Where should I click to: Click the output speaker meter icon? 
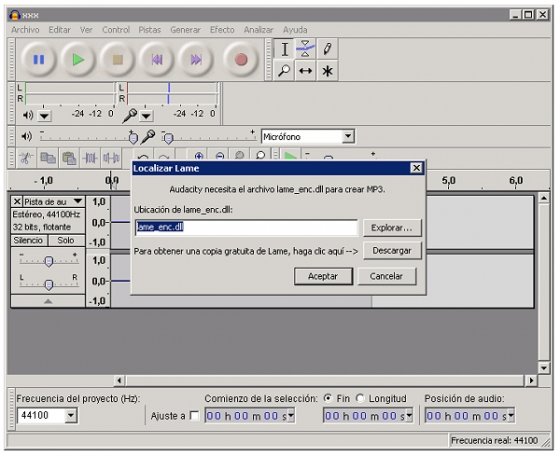click(x=28, y=115)
